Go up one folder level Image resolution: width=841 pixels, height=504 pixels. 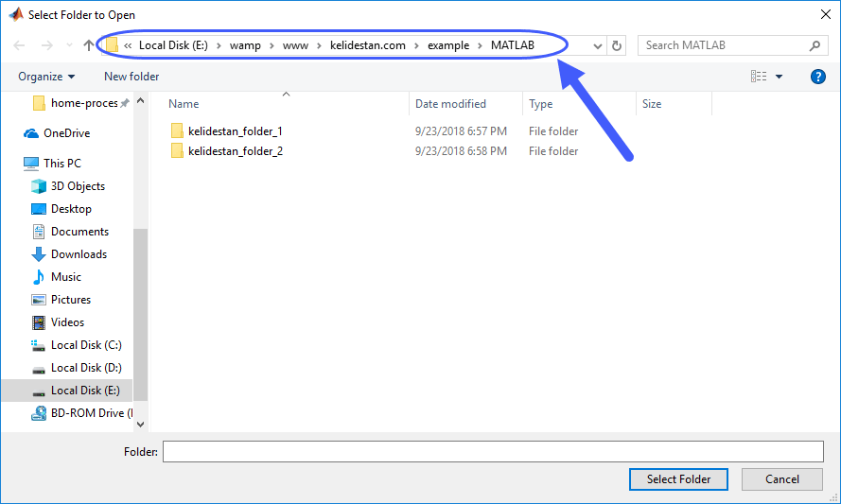89,45
